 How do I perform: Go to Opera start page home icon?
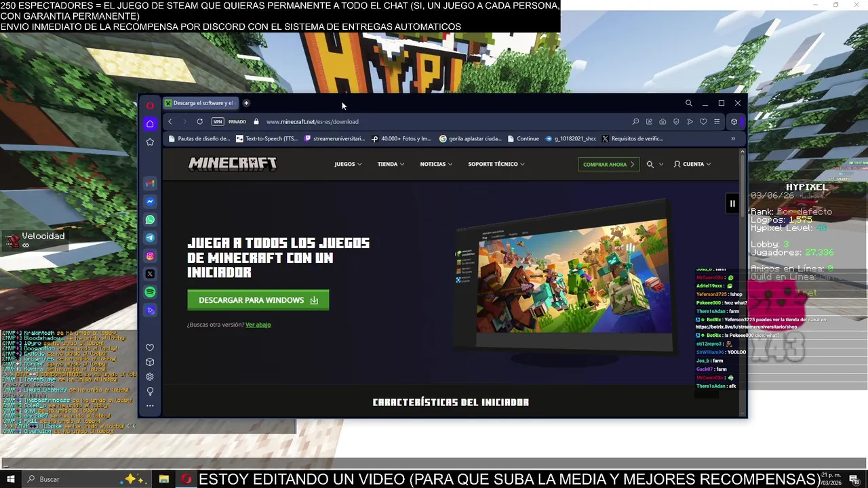[x=150, y=123]
